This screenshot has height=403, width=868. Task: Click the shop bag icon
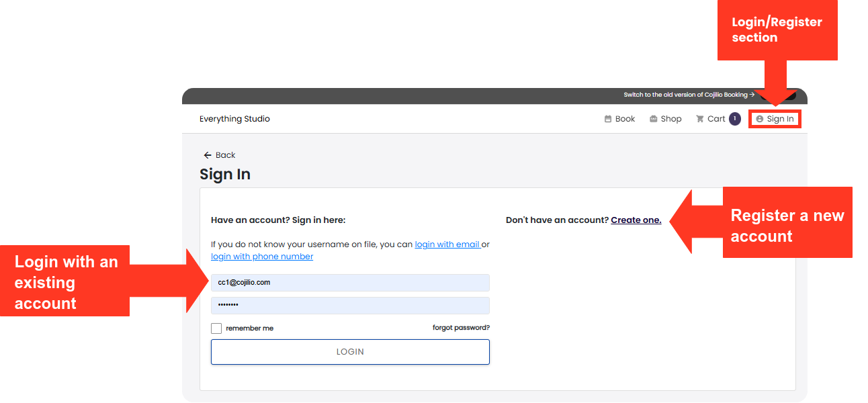(653, 119)
